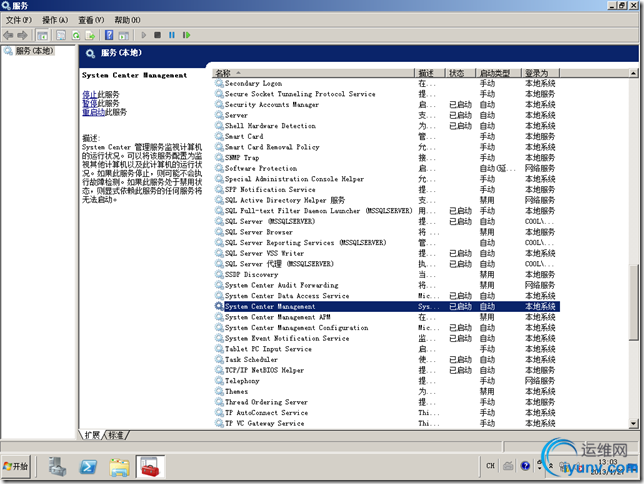Click the 停止 service link

pyautogui.click(x=89, y=94)
